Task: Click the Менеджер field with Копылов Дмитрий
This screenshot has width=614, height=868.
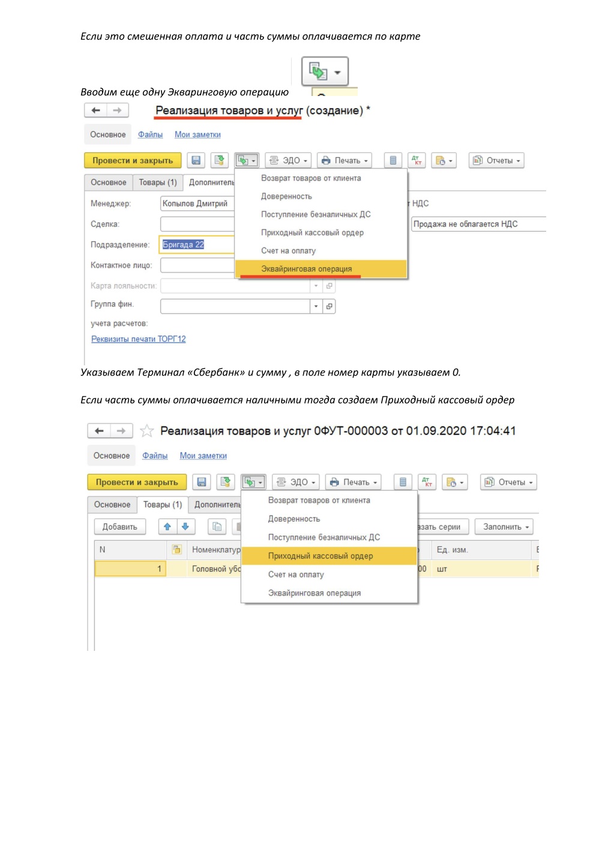Action: [x=197, y=203]
